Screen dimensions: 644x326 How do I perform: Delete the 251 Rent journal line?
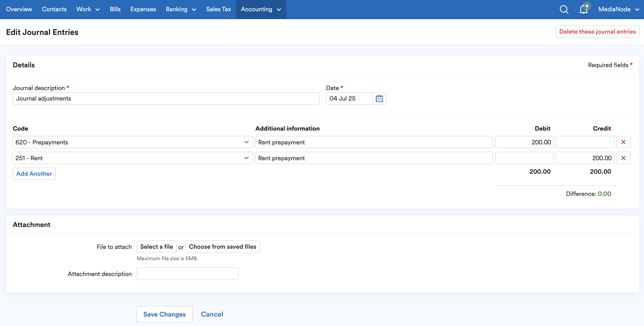pos(623,158)
